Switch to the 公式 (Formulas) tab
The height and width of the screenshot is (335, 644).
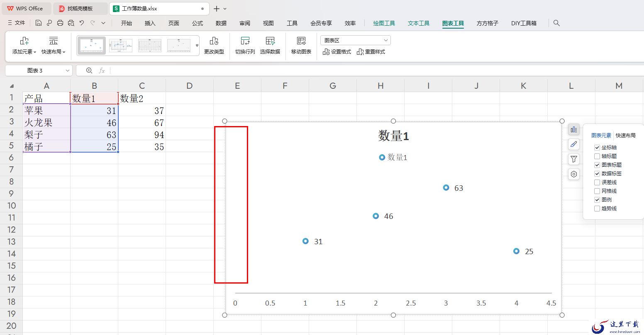[198, 23]
